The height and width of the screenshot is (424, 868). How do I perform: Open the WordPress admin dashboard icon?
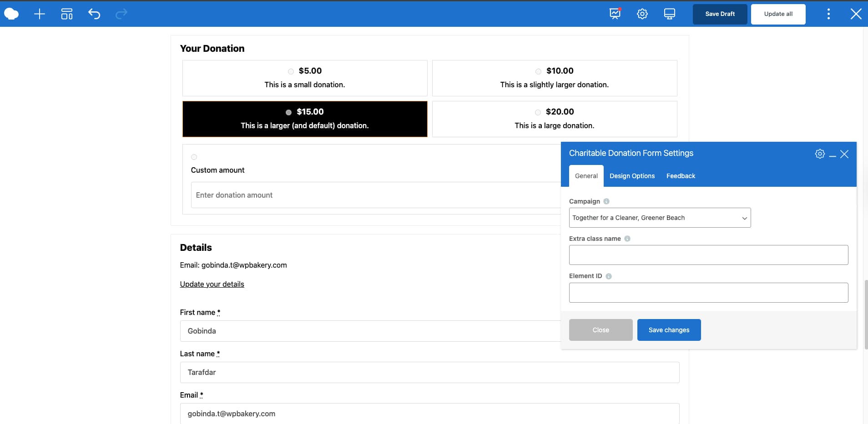[x=615, y=14]
